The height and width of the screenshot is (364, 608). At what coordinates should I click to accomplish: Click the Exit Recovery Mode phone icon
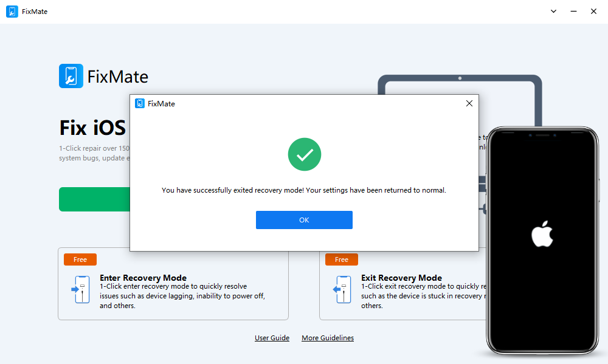pyautogui.click(x=342, y=289)
